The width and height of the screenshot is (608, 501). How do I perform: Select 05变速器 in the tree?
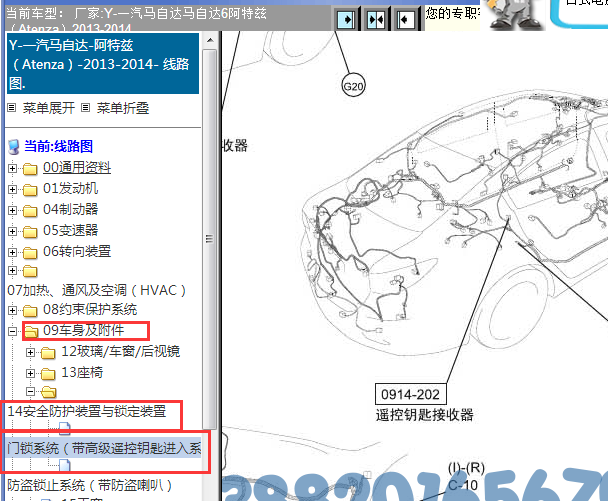[70, 230]
